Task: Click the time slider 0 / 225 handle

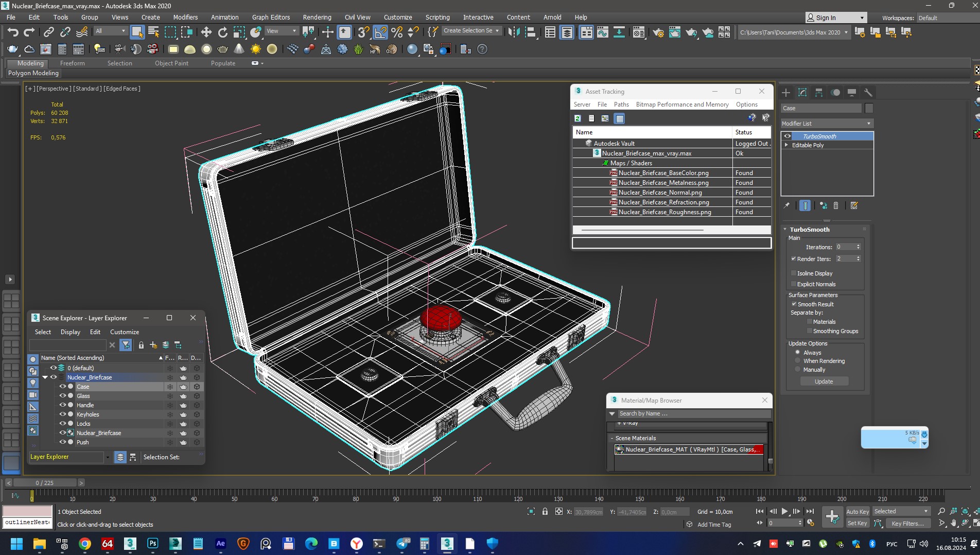Action: click(x=45, y=483)
